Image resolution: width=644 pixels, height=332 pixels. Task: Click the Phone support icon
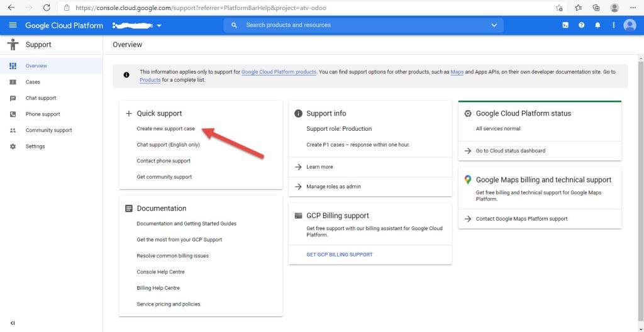coord(13,114)
